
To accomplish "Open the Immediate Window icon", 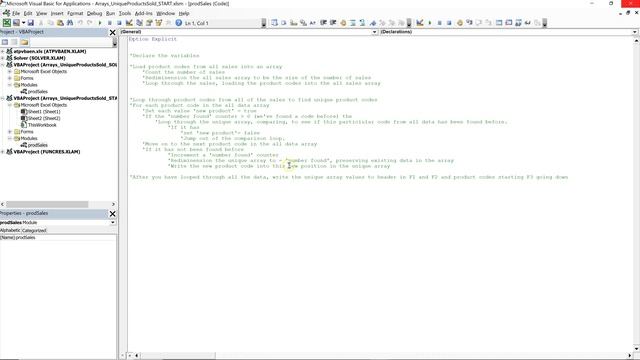I will 509,23.
